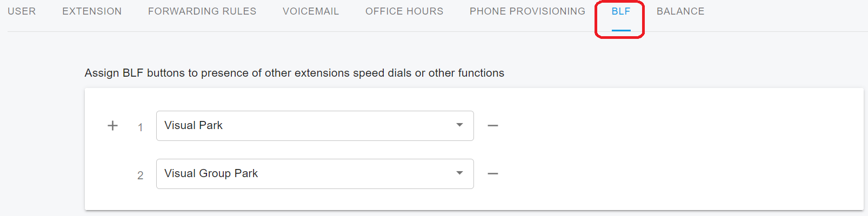Switch to the USER tab
868x216 pixels.
pyautogui.click(x=22, y=11)
